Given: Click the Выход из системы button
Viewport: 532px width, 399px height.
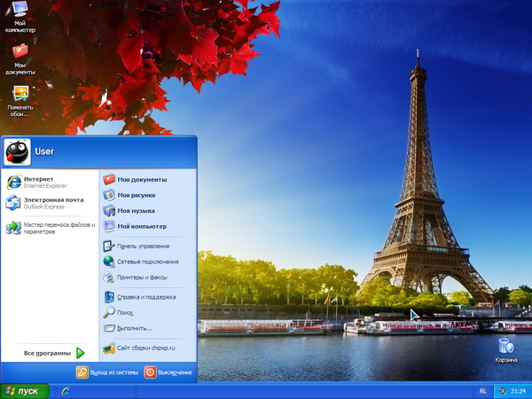Looking at the screenshot, I should [x=107, y=372].
